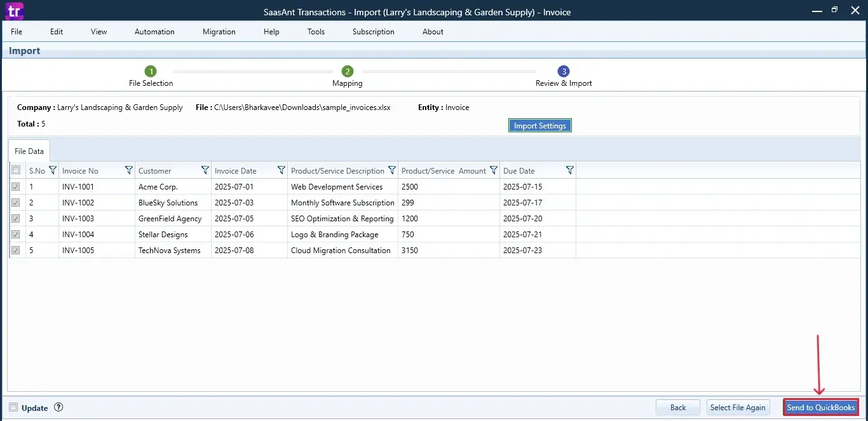Click the amount cell showing 2500

tap(449, 187)
